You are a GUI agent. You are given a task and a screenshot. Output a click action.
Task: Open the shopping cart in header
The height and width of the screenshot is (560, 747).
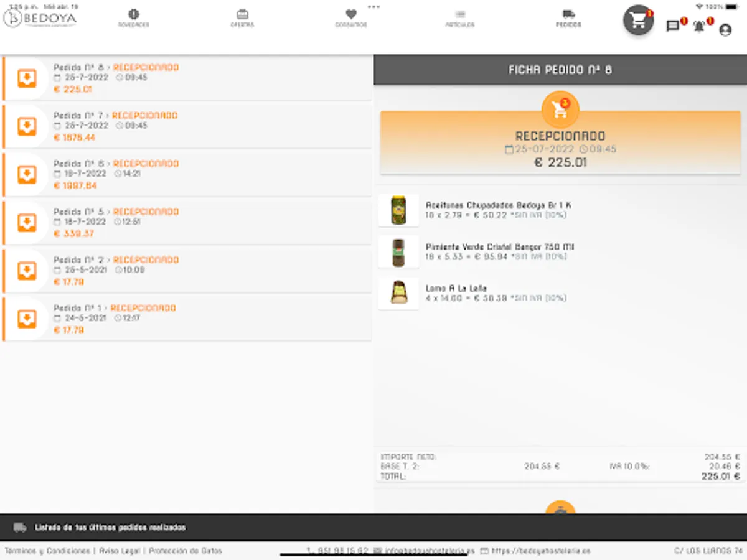point(638,20)
